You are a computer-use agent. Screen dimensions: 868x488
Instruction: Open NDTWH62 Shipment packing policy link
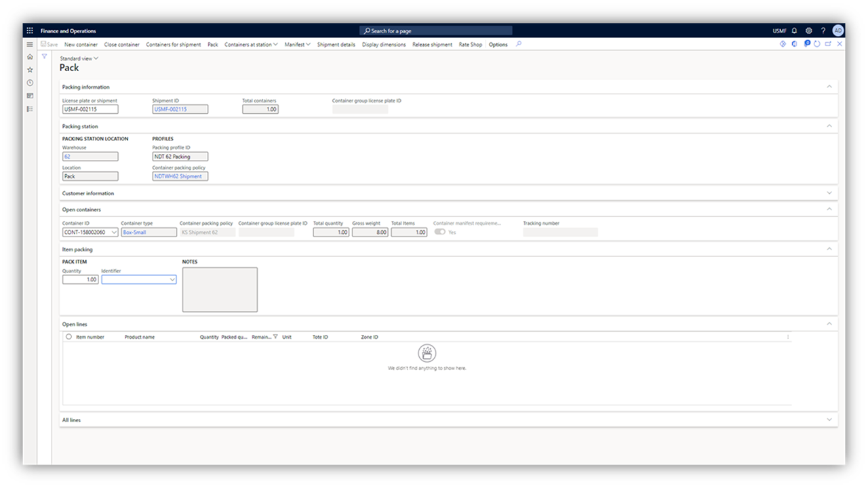point(178,176)
